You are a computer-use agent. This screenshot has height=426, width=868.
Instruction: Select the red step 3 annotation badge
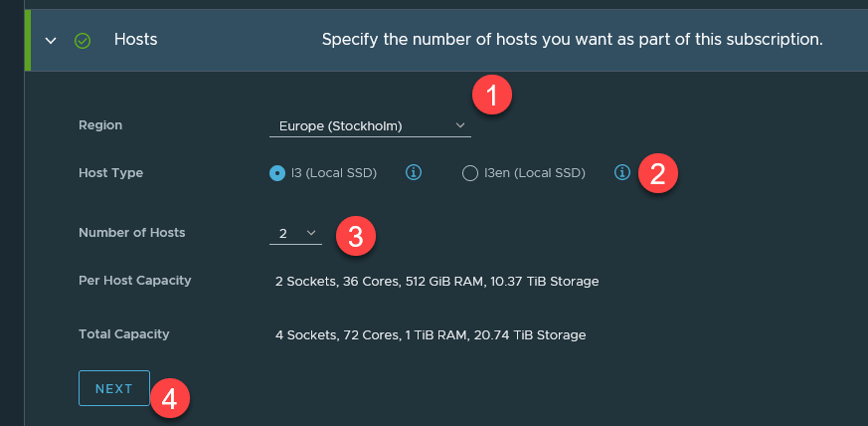click(355, 234)
